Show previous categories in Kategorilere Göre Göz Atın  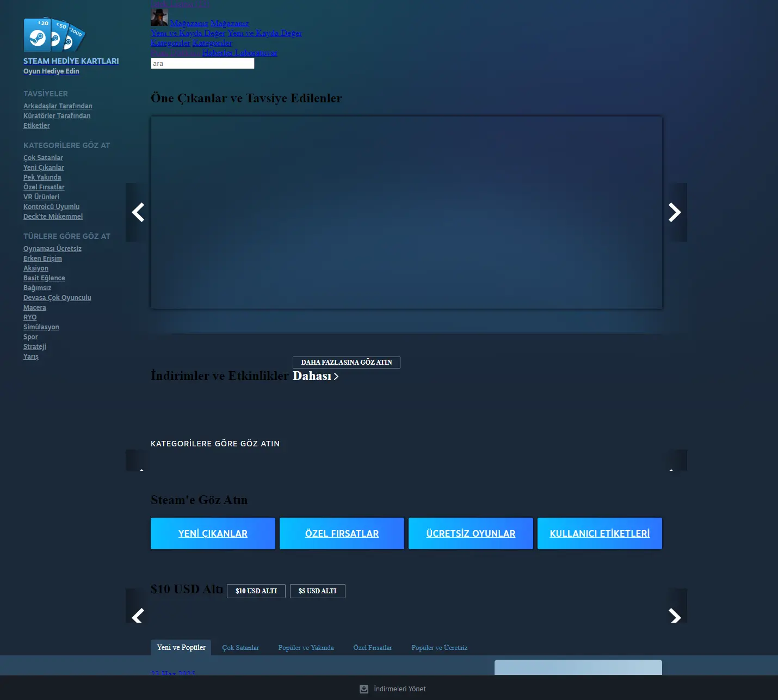coord(138,460)
